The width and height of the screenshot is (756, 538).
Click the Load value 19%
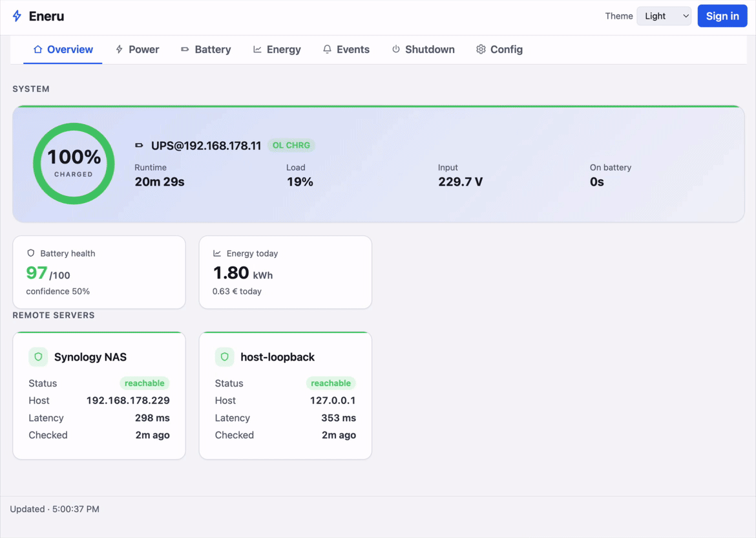[300, 182]
